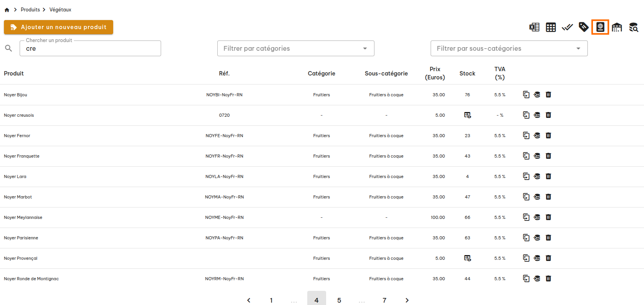
Task: Click the database search icon
Action: point(633,27)
